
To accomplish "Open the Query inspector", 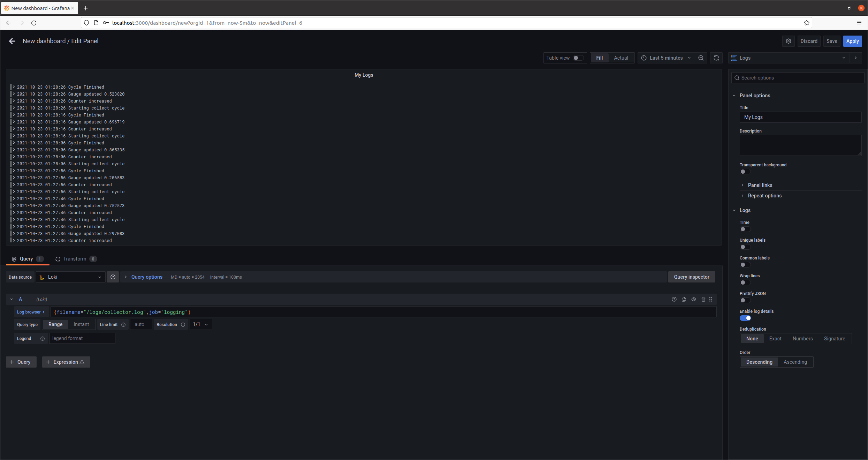I will (691, 277).
